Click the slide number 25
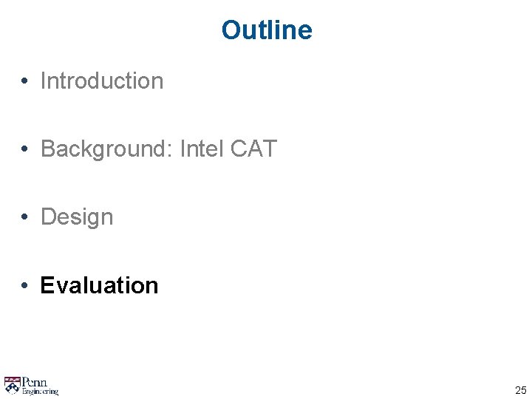The width and height of the screenshot is (532, 399). (520, 390)
